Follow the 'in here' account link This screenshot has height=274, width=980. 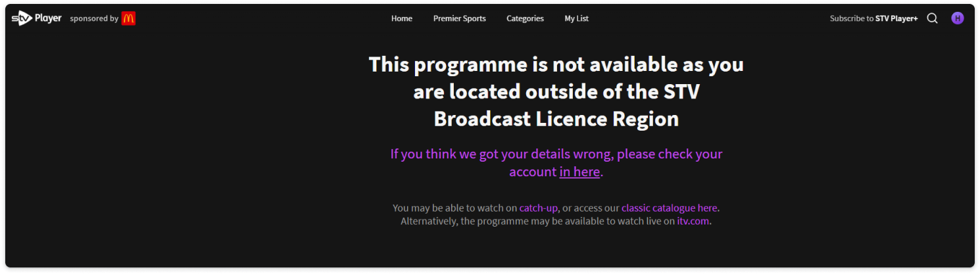click(579, 172)
